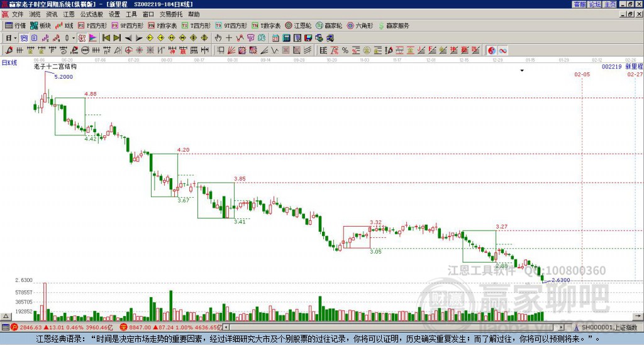644x345 pixels.
Task: Select the Gann fan lines tool
Action: (231, 50)
